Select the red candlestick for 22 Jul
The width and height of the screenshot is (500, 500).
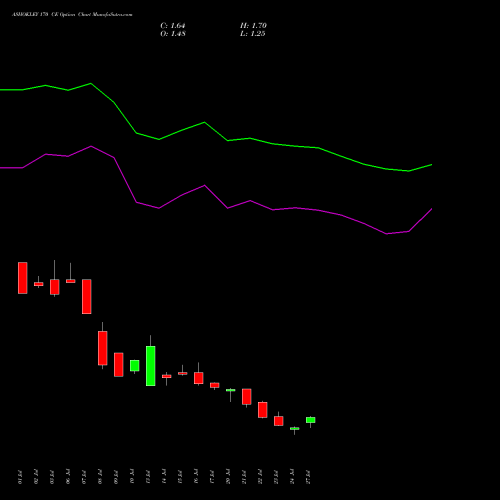(263, 410)
